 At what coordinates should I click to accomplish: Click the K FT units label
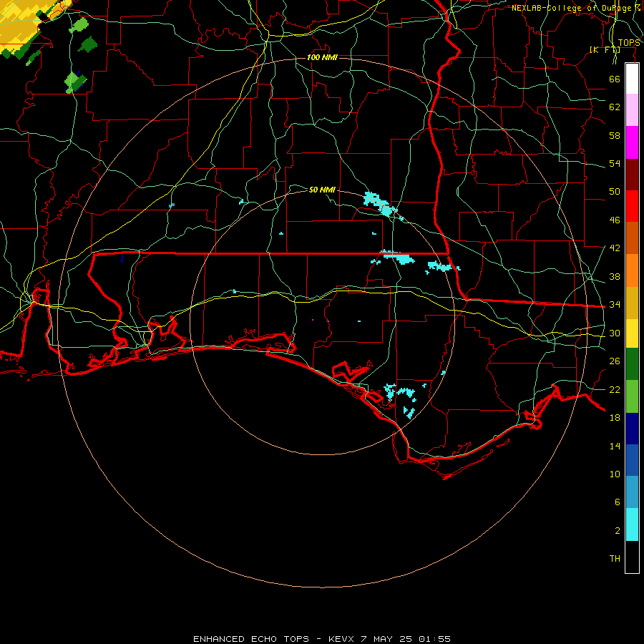[605, 50]
